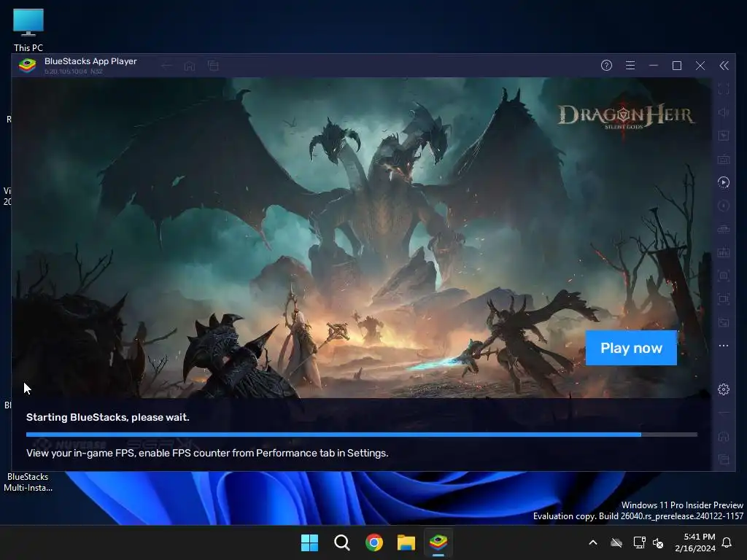Click the recent apps icon at sidebar bottom

(723, 459)
